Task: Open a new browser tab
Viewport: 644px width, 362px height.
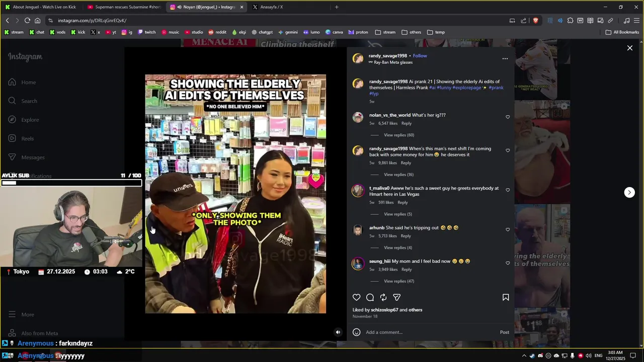Action: pyautogui.click(x=337, y=7)
